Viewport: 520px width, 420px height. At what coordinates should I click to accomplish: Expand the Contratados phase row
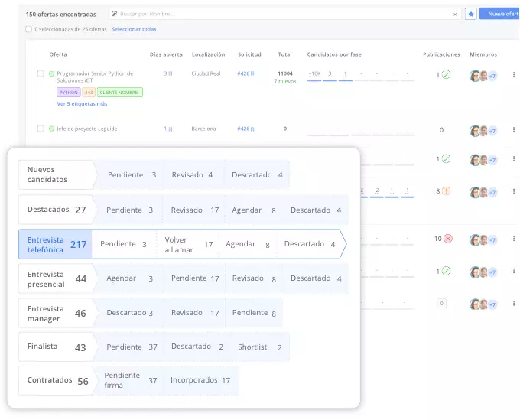57,380
